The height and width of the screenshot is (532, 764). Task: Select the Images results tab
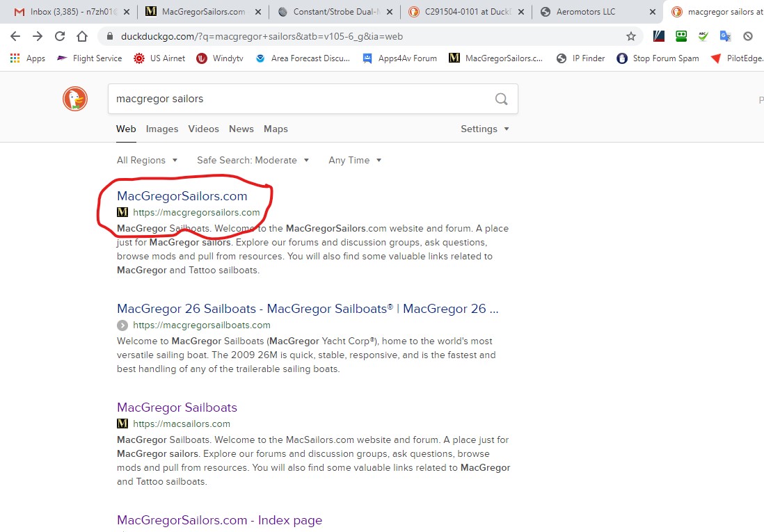161,129
